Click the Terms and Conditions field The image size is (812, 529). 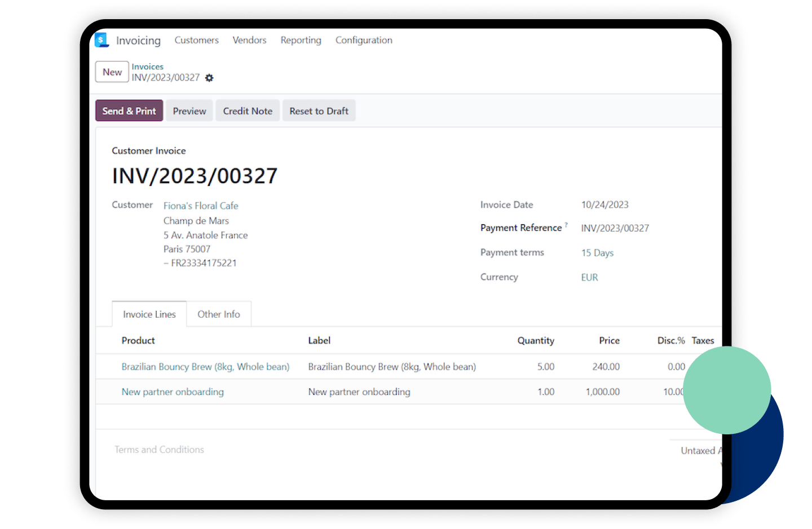coord(159,449)
